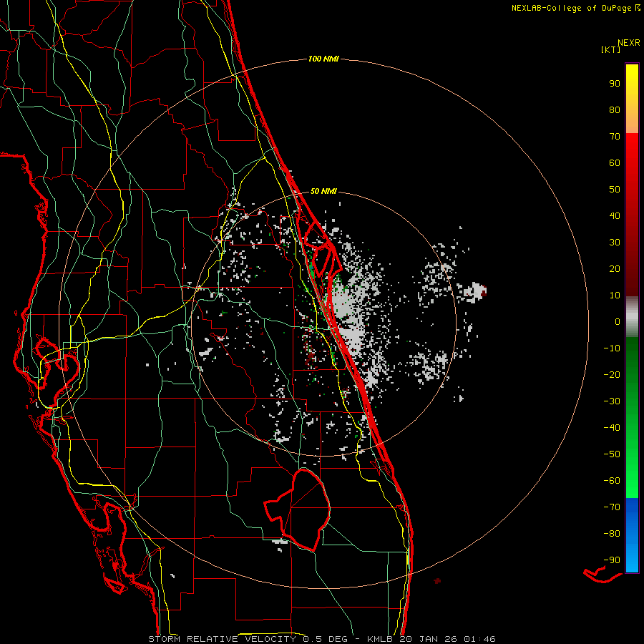Select the positive 70 value on velocity scale
This screenshot has width=644, height=644.
pyautogui.click(x=615, y=136)
